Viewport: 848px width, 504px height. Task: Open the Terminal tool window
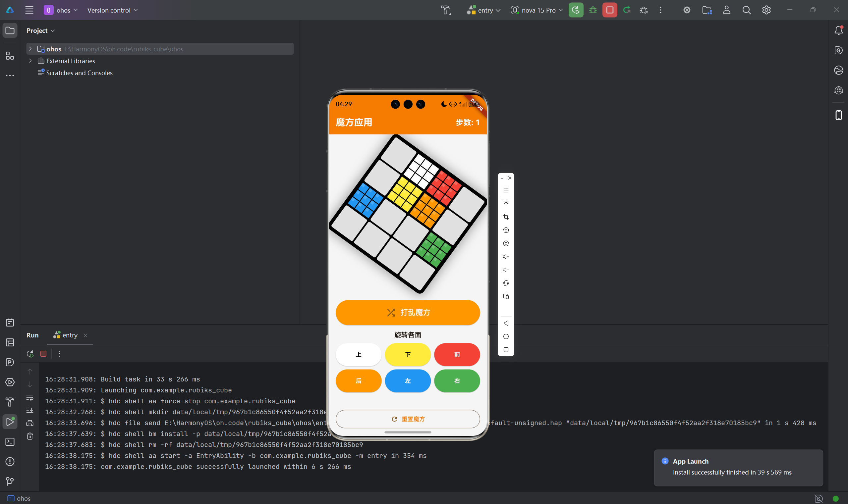(10, 441)
